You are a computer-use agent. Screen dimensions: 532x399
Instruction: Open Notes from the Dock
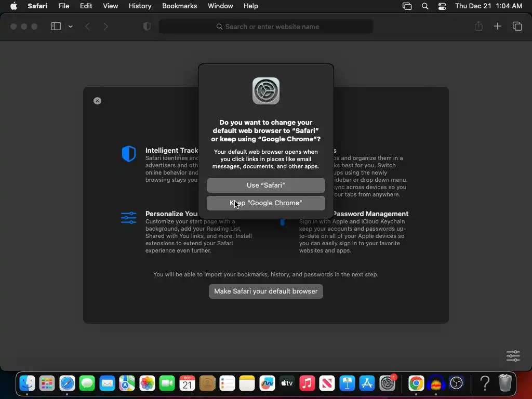point(247,383)
